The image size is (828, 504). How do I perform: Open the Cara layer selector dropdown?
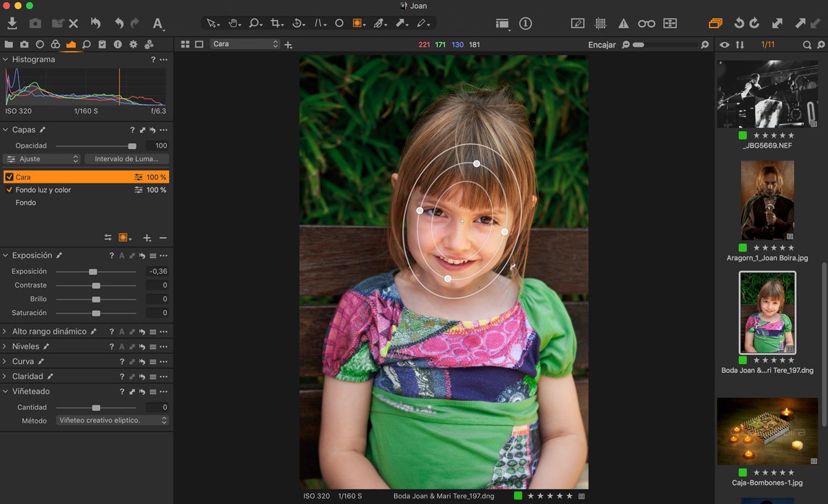pos(245,44)
